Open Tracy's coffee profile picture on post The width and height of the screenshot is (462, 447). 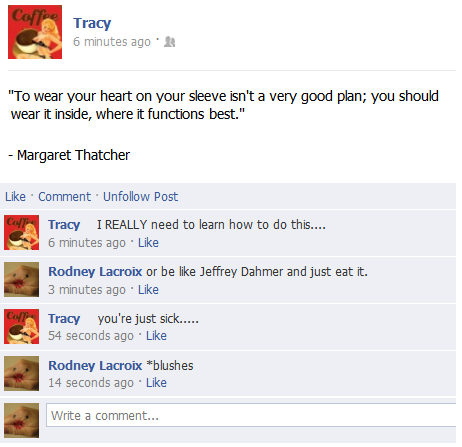click(x=35, y=32)
